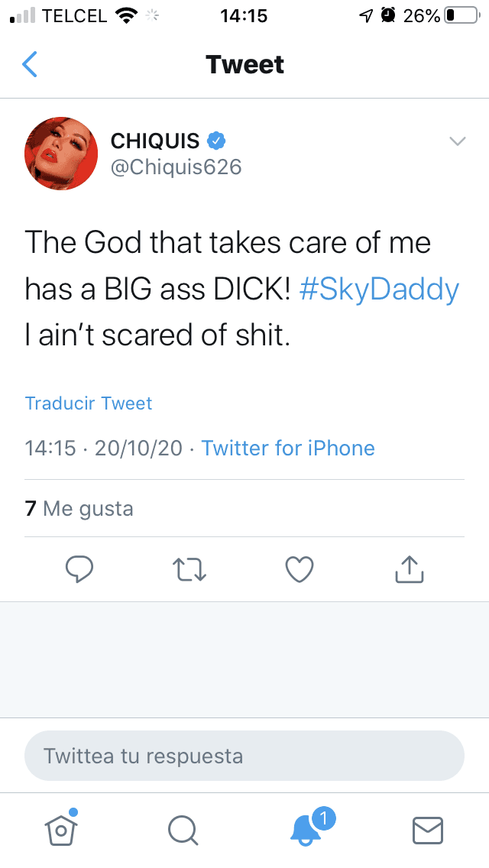Open the tweet options chevron
The height and width of the screenshot is (868, 489).
tap(457, 141)
